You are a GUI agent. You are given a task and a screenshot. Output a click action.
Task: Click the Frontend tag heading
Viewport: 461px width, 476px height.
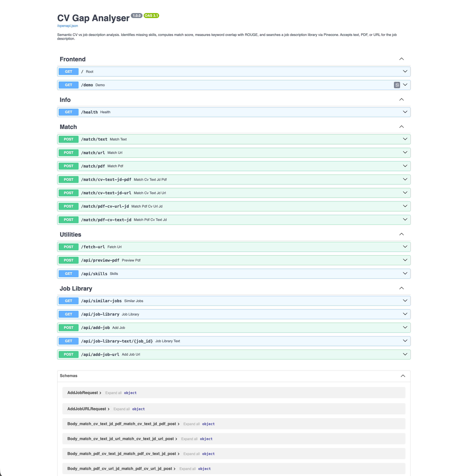tap(73, 59)
